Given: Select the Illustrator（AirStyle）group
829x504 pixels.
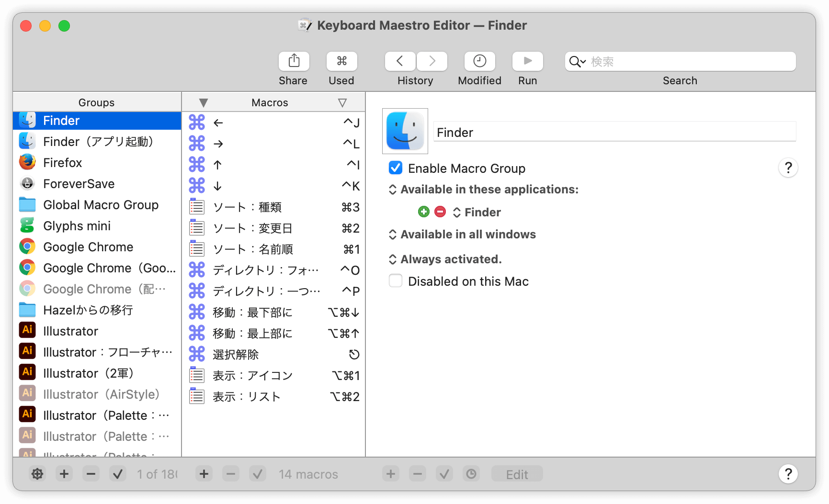Looking at the screenshot, I should [x=97, y=394].
